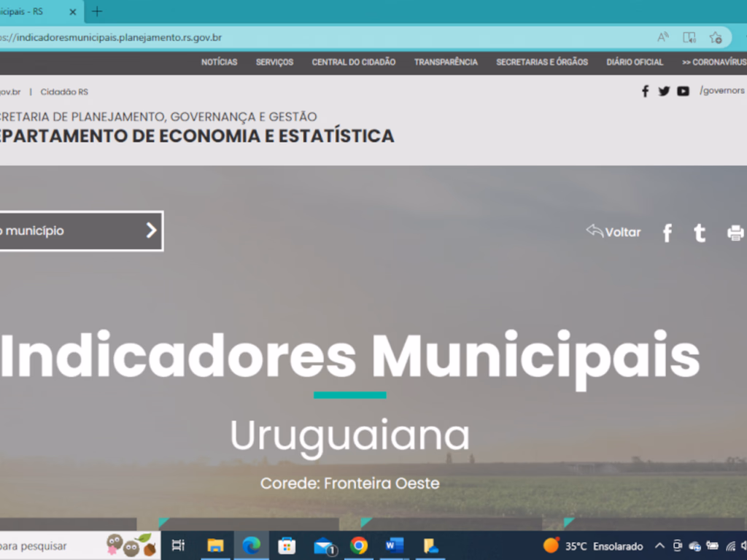Open the Cidadão RS link
Image resolution: width=747 pixels, height=560 pixels.
pos(64,92)
